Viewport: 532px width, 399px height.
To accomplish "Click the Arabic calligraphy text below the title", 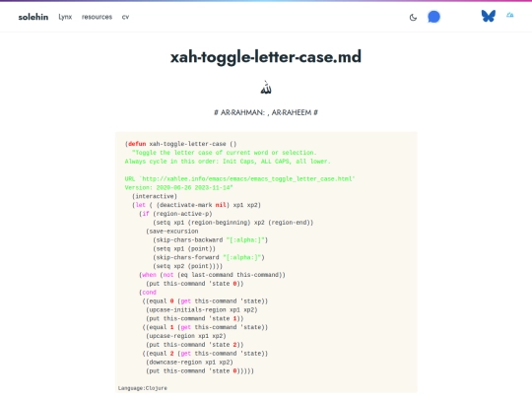I will point(266,89).
